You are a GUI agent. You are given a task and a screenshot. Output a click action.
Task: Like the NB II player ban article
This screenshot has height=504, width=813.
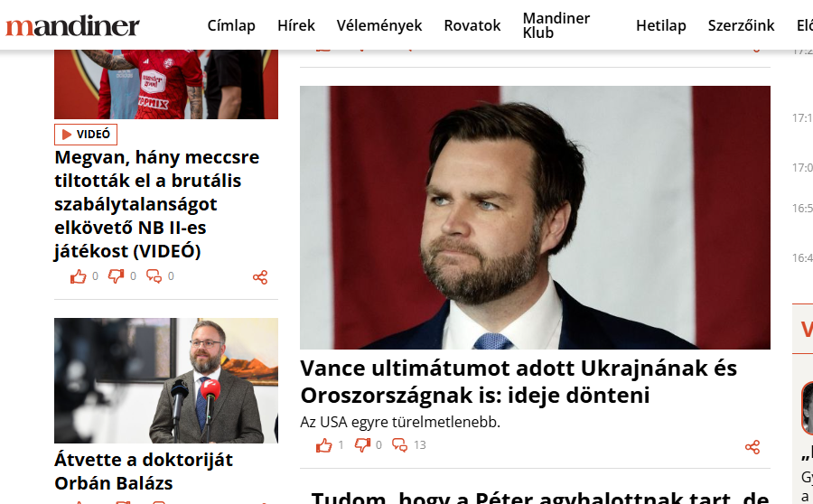[x=79, y=276]
